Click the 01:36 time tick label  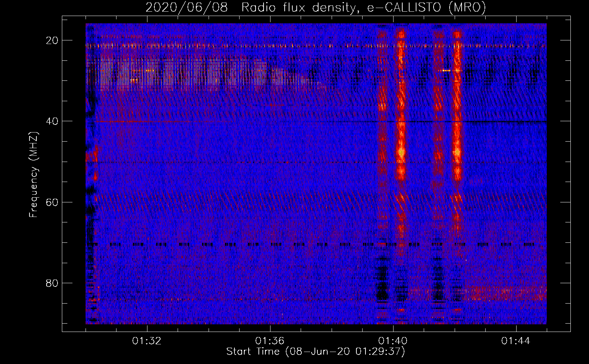(270, 341)
